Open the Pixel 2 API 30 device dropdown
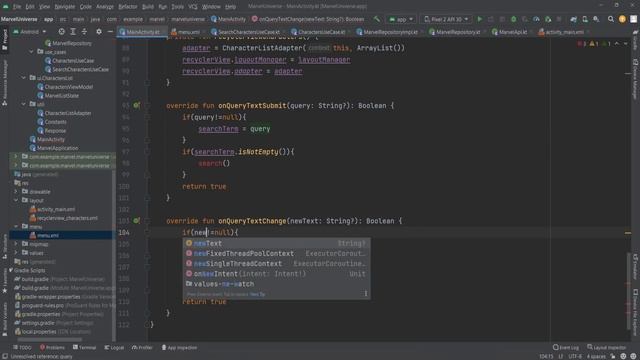The height and width of the screenshot is (360, 640). click(446, 19)
